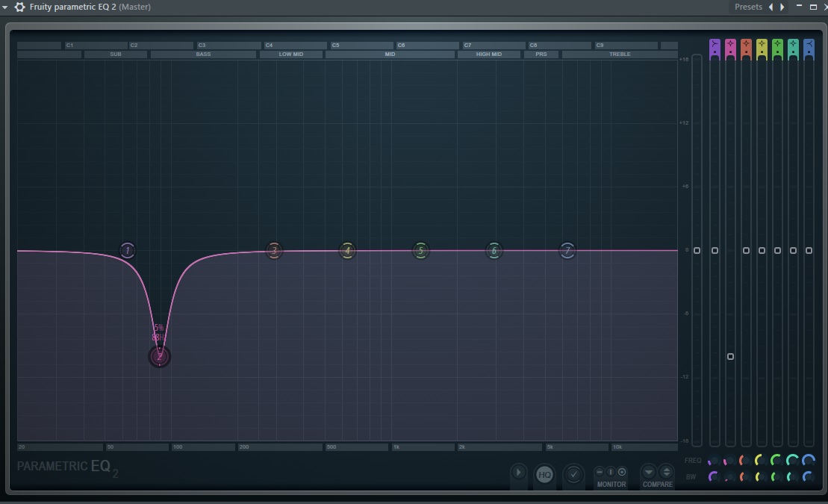Viewport: 828px width, 504px height.
Task: Click blue band 7 BW knob
Action: pyautogui.click(x=809, y=477)
